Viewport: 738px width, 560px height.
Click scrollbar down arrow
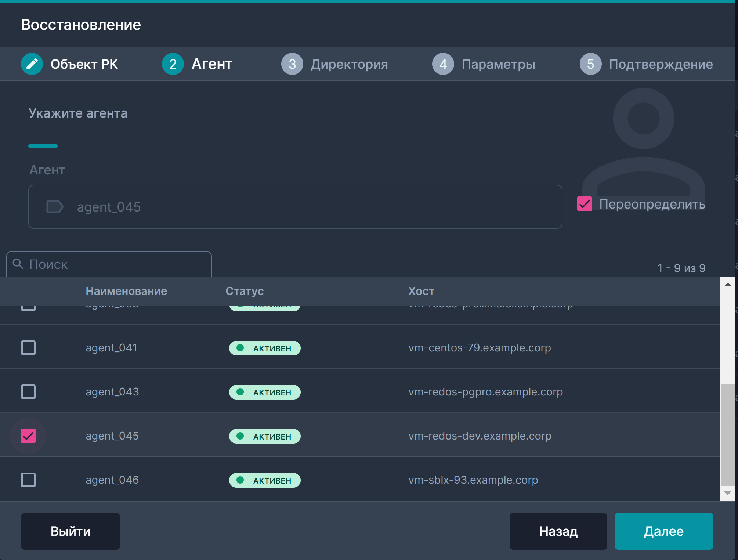point(727,493)
